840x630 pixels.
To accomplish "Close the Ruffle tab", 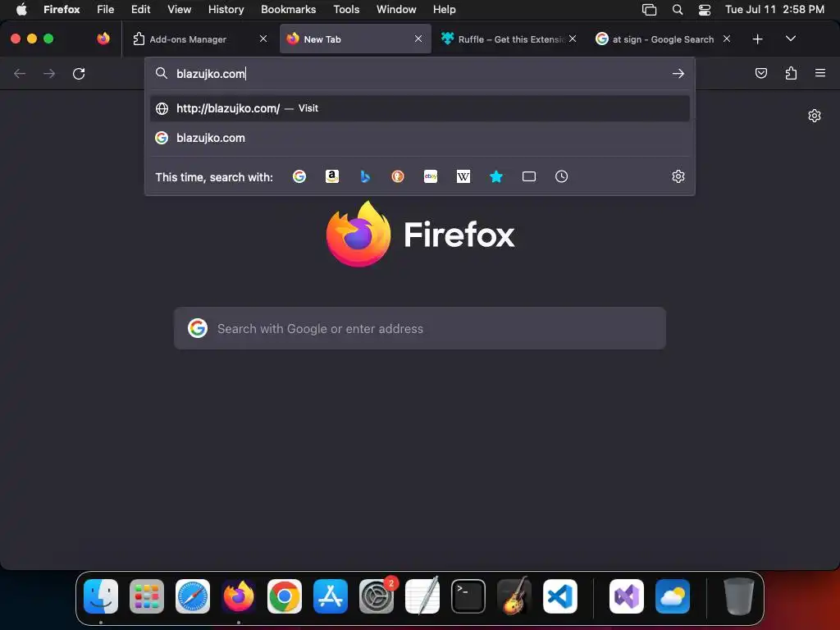I will pyautogui.click(x=573, y=39).
